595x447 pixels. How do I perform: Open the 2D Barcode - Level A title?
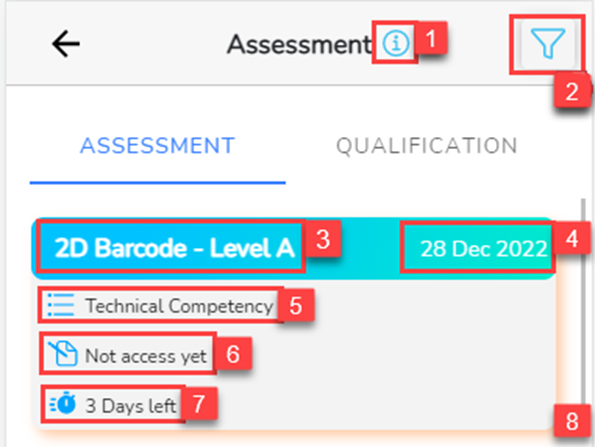point(174,248)
